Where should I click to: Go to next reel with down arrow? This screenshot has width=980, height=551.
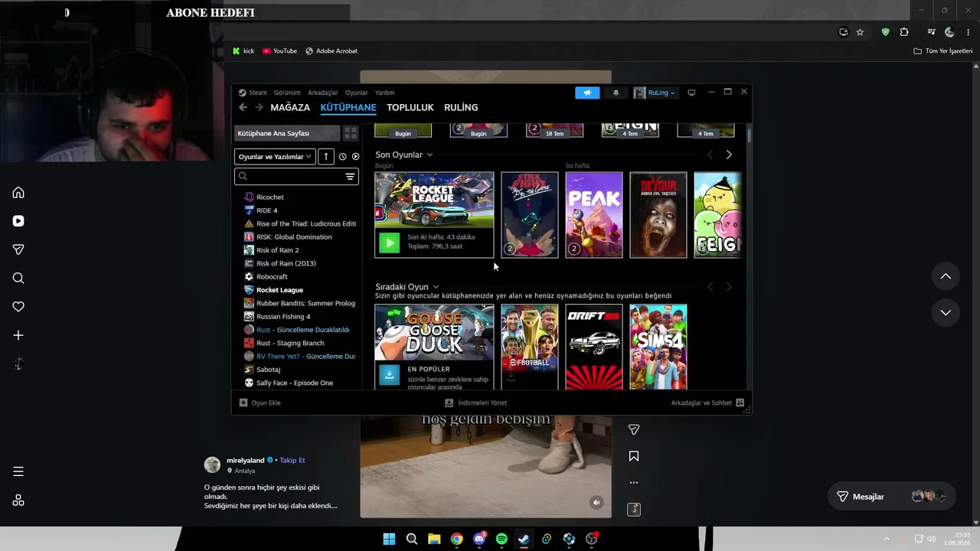tap(946, 312)
